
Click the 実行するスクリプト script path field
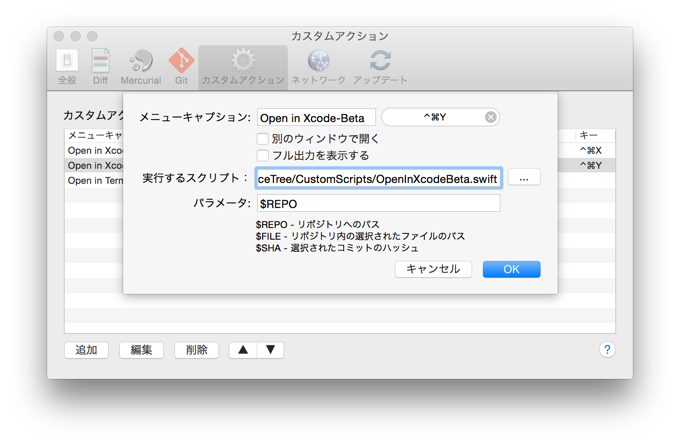[379, 178]
